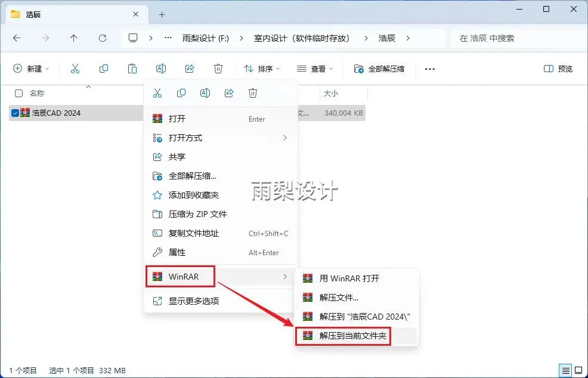Toggle the 预览 preview pane
The width and height of the screenshot is (588, 378).
[558, 69]
